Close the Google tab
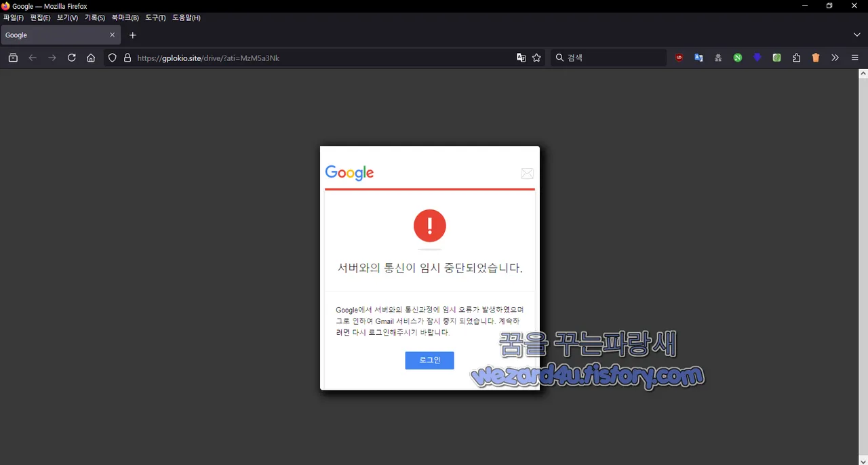 point(113,35)
